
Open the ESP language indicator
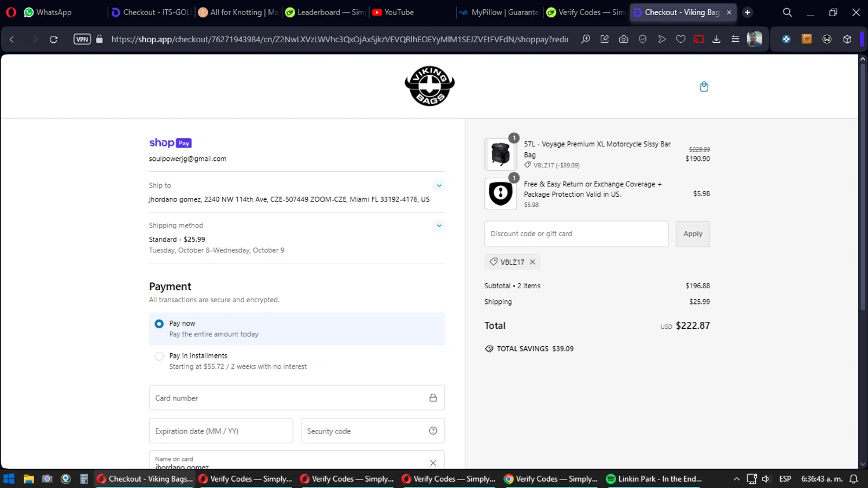pyautogui.click(x=785, y=479)
